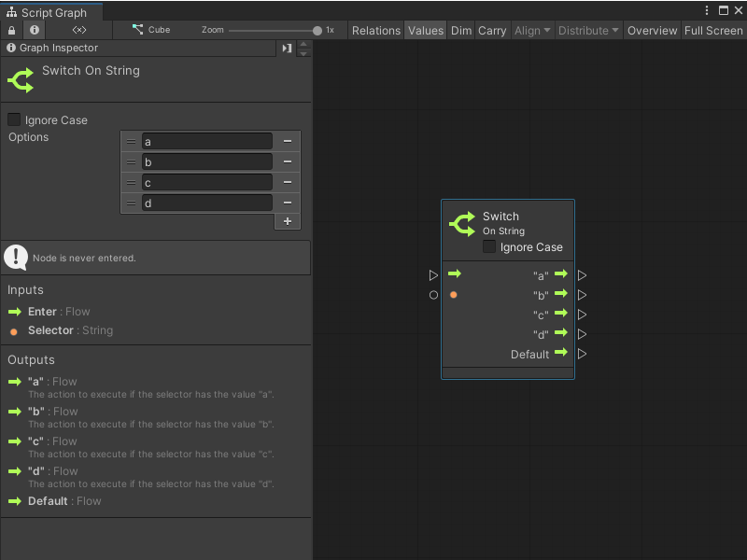This screenshot has height=560, width=747.
Task: Enable the Dim display option
Action: point(460,30)
